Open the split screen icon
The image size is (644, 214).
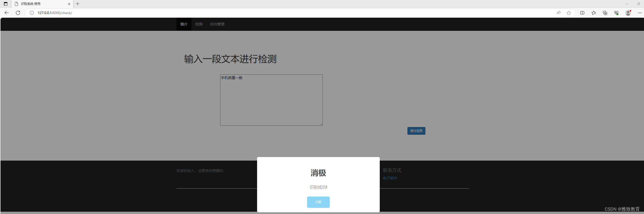[x=582, y=13]
